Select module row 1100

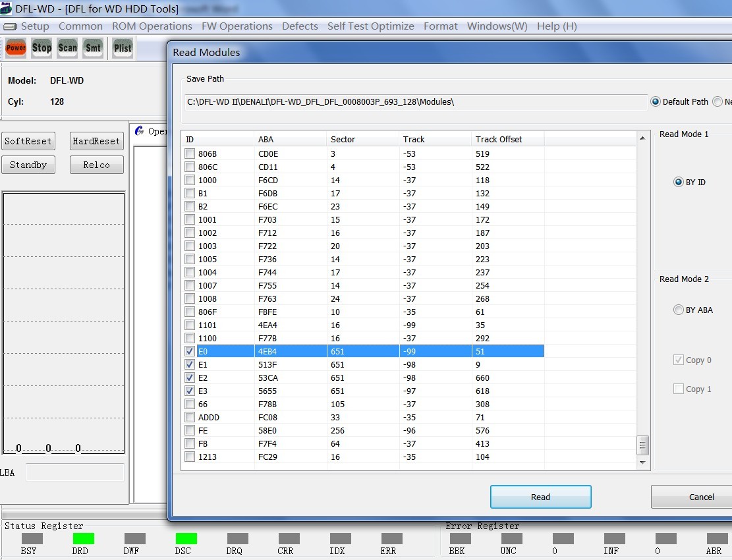tap(363, 339)
